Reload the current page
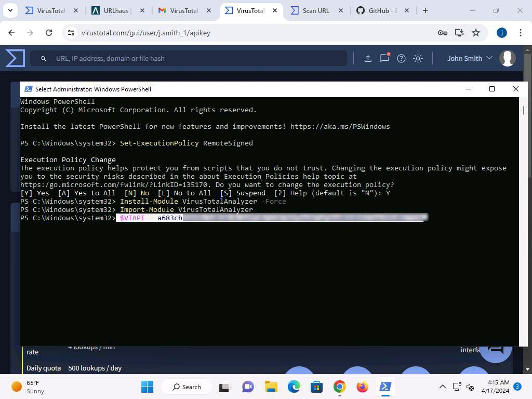This screenshot has height=399, width=532. pos(49,33)
